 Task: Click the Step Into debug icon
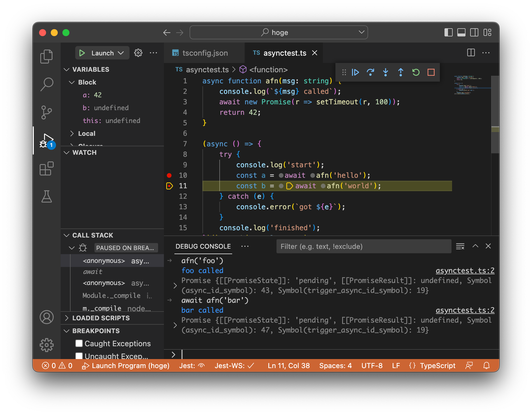pyautogui.click(x=386, y=72)
